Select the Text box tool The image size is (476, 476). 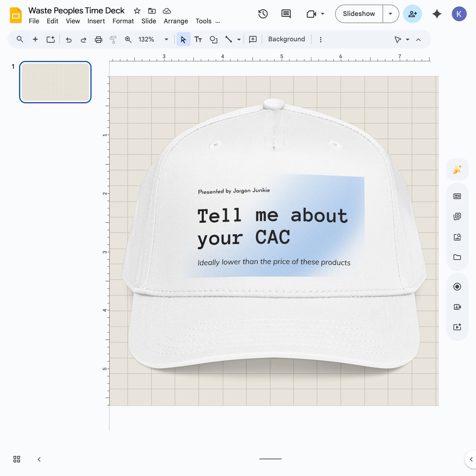pos(198,39)
